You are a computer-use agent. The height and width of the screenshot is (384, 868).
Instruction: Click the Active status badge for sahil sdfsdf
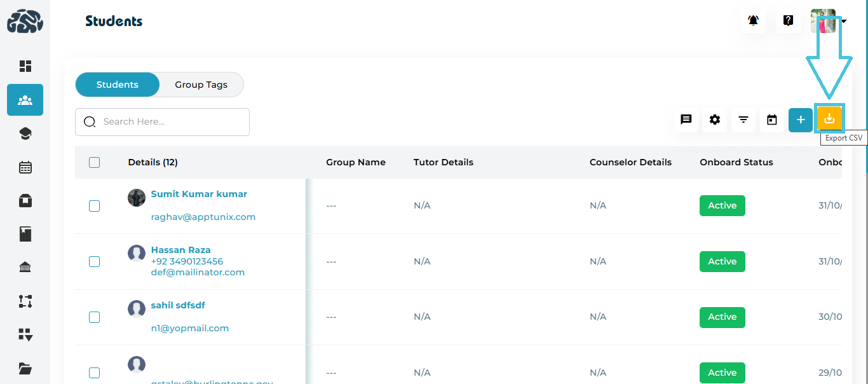(722, 317)
